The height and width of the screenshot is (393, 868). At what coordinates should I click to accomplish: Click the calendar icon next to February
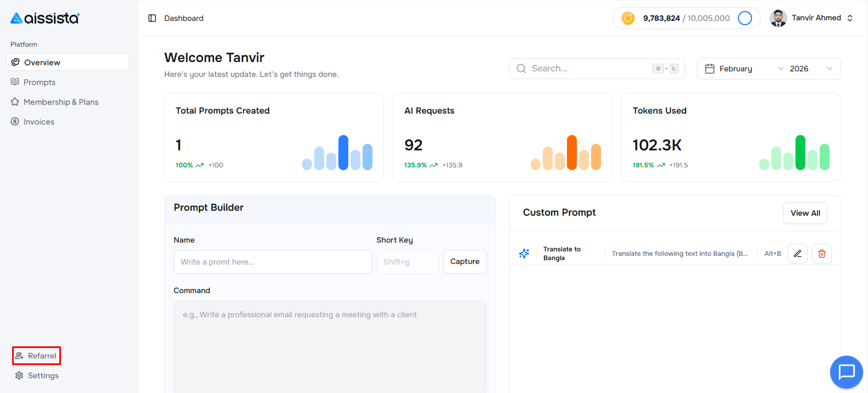(709, 69)
